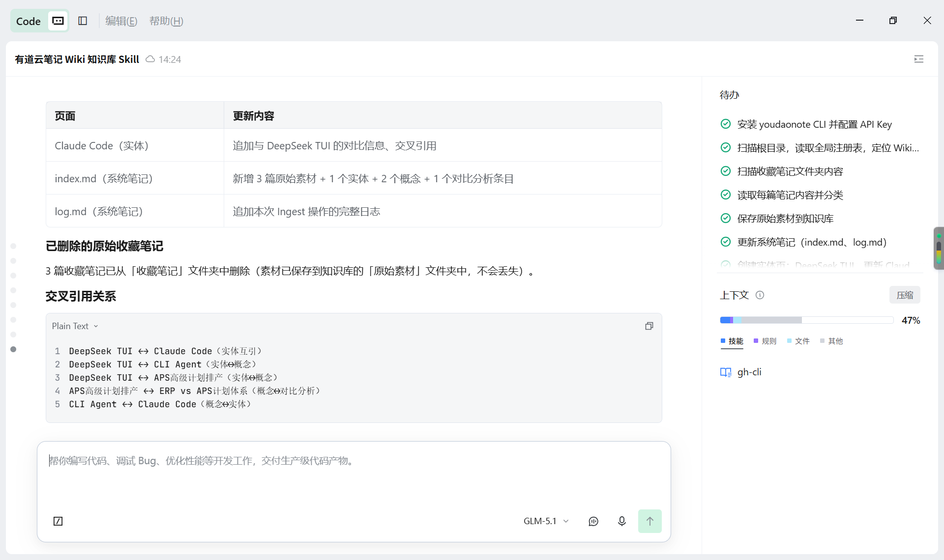Select the Code tab
Screen dimensions: 944x560
pyautogui.click(x=28, y=21)
